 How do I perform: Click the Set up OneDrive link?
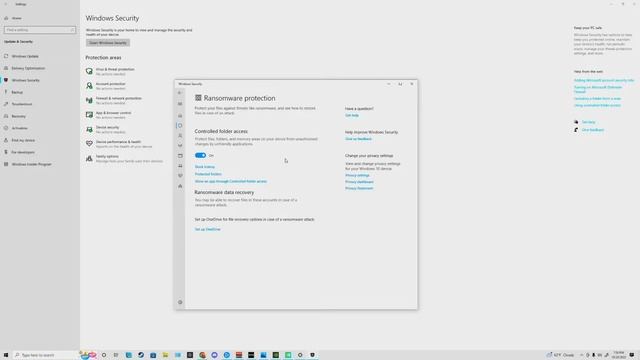tap(207, 229)
